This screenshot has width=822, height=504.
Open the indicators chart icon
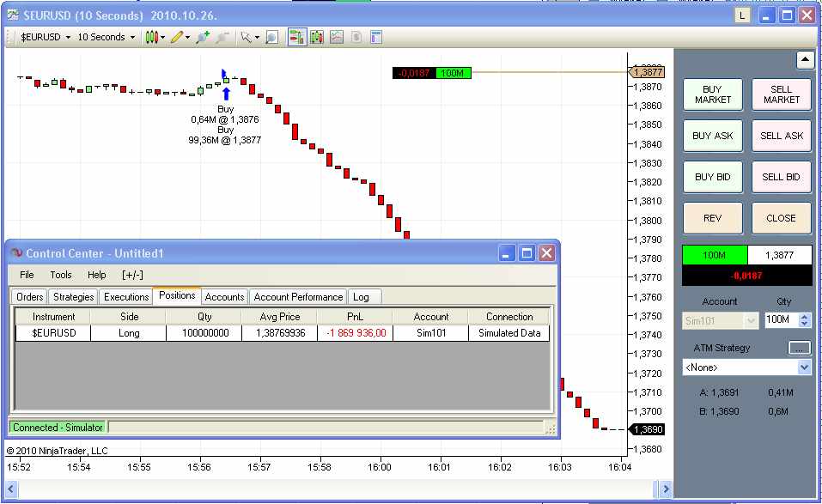(337, 37)
